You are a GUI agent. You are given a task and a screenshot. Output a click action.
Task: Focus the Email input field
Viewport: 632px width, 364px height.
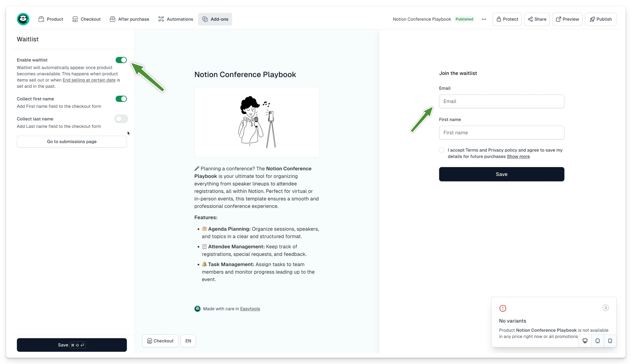(502, 101)
